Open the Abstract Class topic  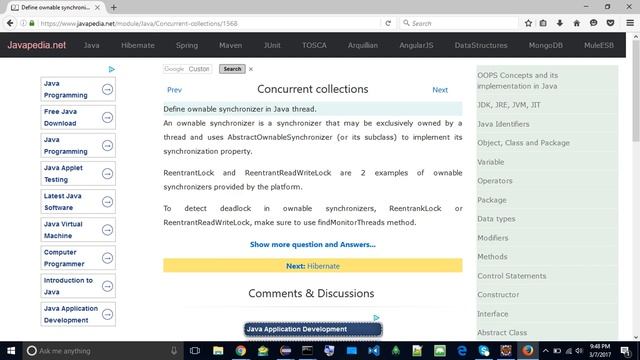(502, 333)
